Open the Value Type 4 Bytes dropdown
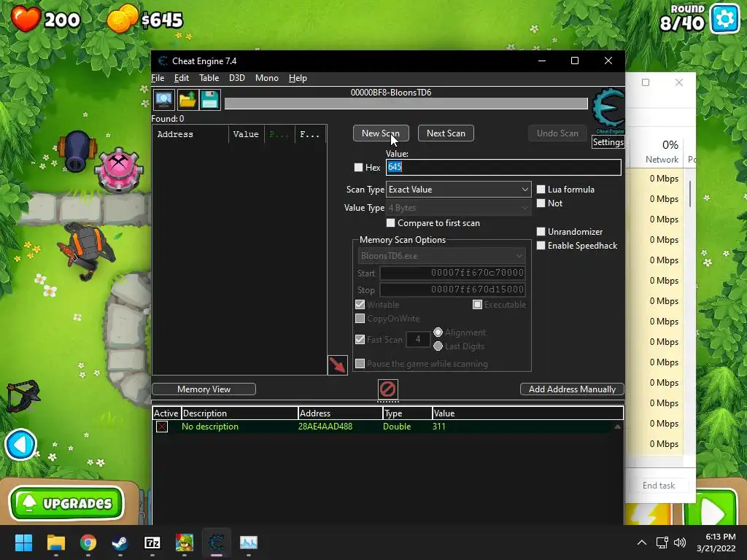 458,208
